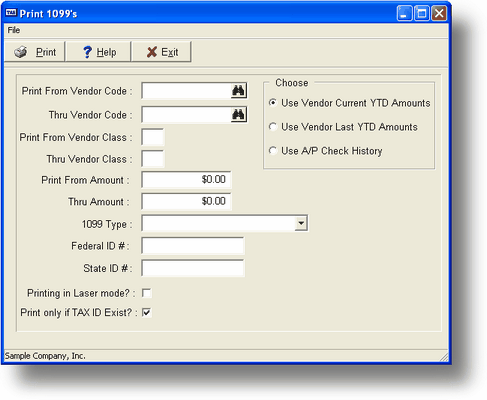Screen dimensions: 487x400
Task: Click the Print From Amount field
Action: pos(186,180)
